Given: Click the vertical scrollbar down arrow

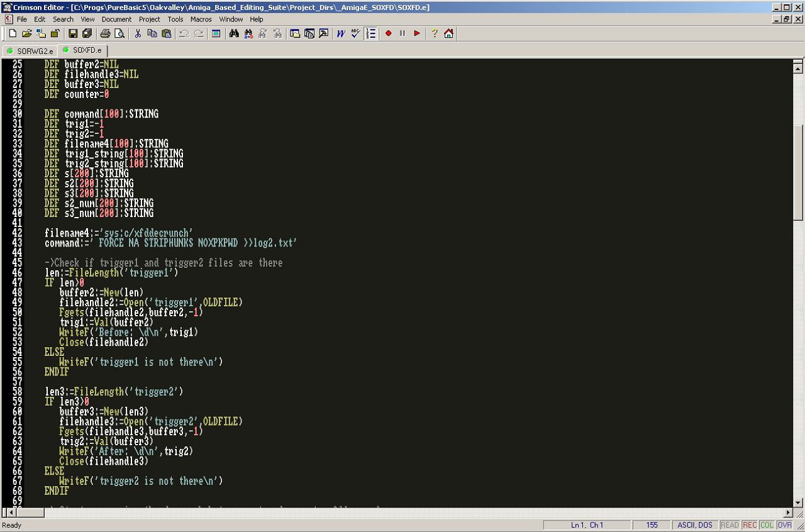Looking at the screenshot, I should click(798, 502).
